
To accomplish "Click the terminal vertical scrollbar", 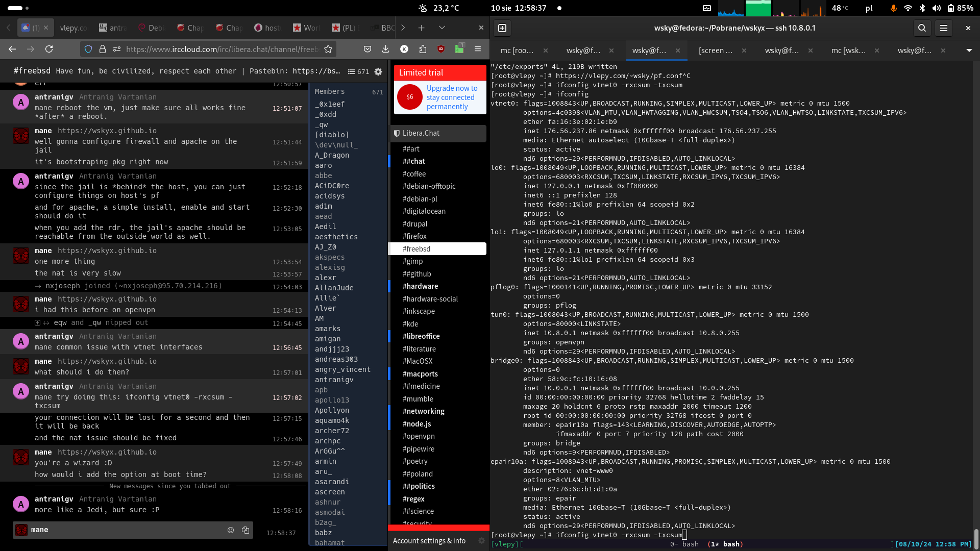I will (975, 538).
